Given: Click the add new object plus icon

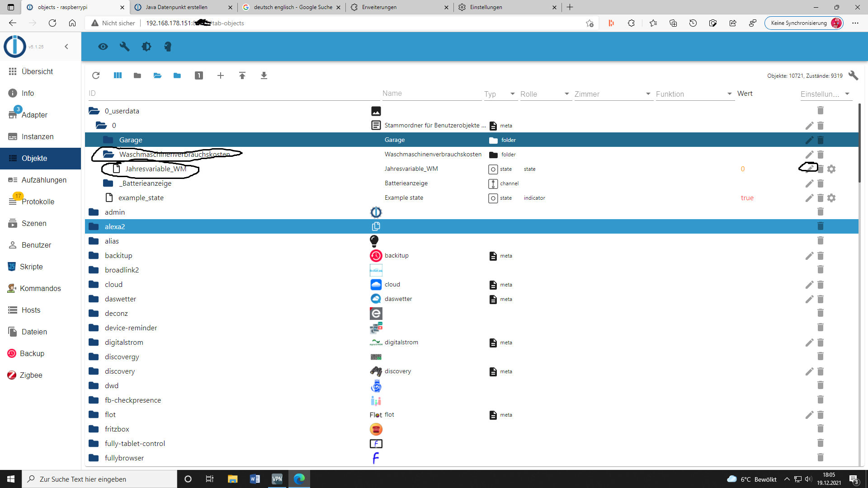Looking at the screenshot, I should [221, 75].
